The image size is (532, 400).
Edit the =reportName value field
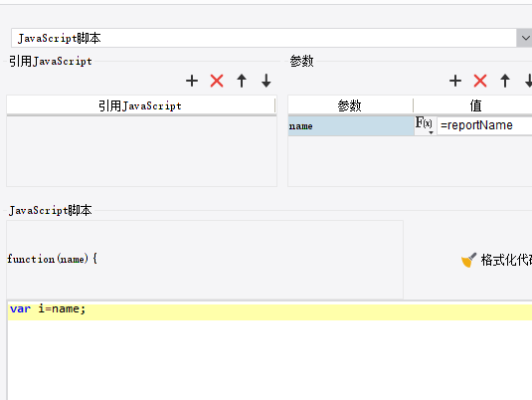(x=485, y=125)
